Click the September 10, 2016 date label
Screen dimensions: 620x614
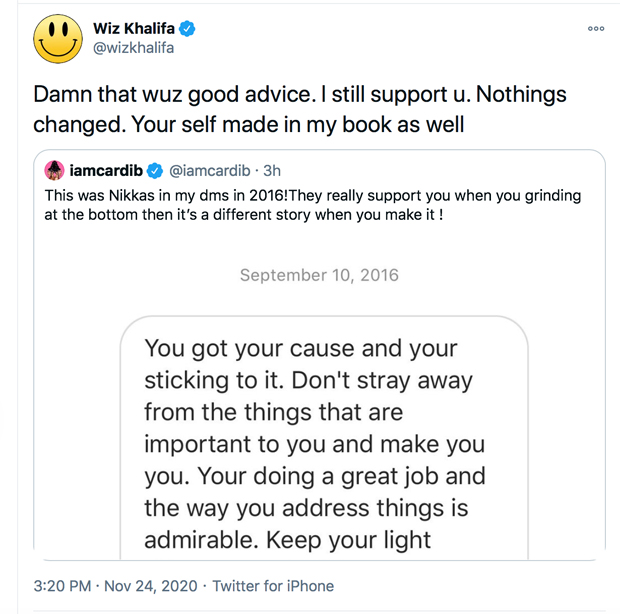[x=317, y=275]
